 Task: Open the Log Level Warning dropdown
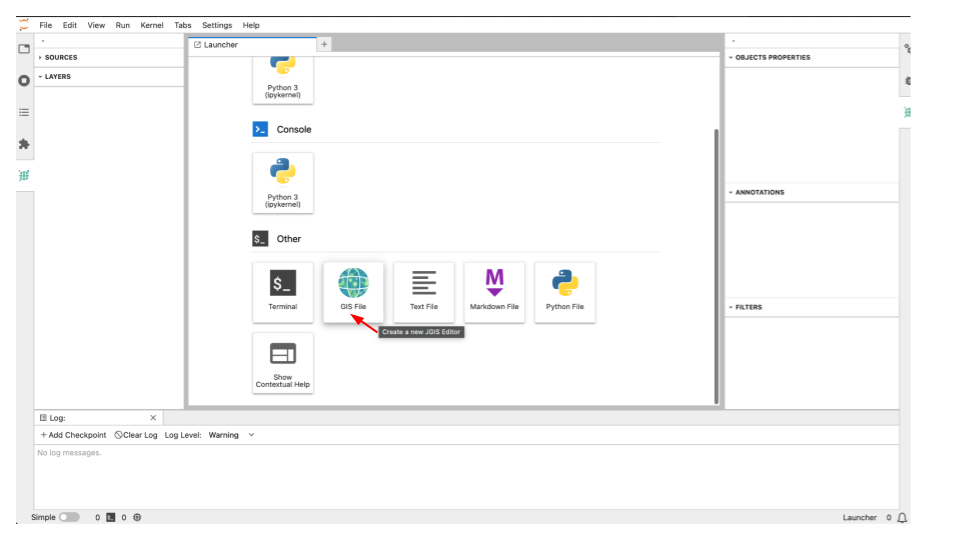pyautogui.click(x=231, y=435)
